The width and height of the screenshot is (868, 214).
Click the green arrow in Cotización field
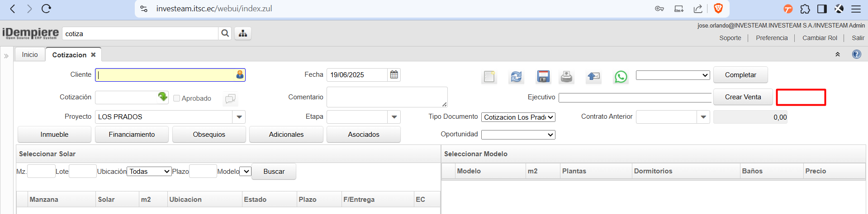(x=162, y=97)
